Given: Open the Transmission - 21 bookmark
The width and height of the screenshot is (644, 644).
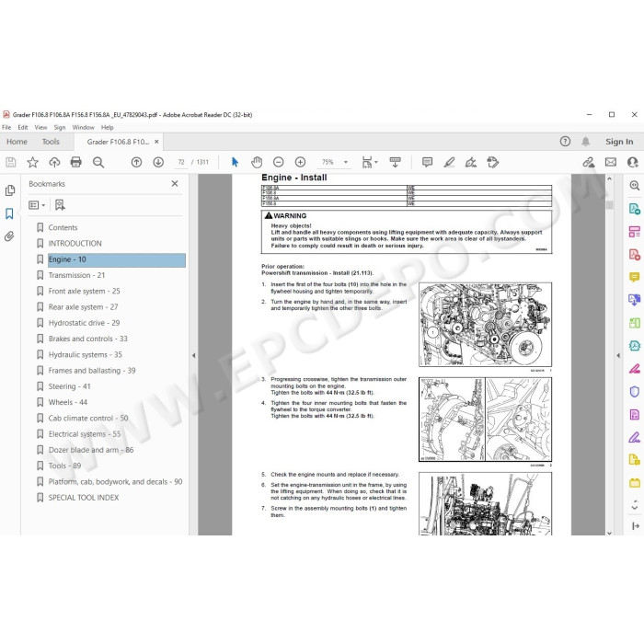Looking at the screenshot, I should tap(76, 275).
